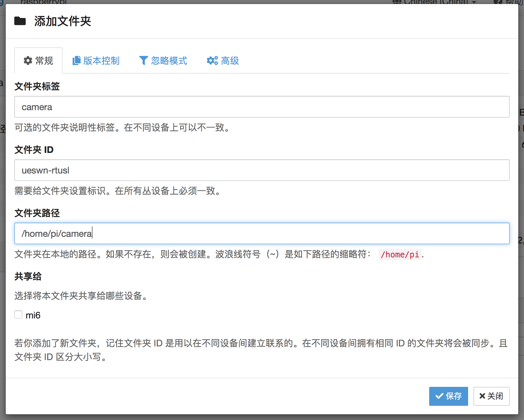Image resolution: width=524 pixels, height=420 pixels.
Task: Click the gears icon beside 高级
Action: [212, 60]
